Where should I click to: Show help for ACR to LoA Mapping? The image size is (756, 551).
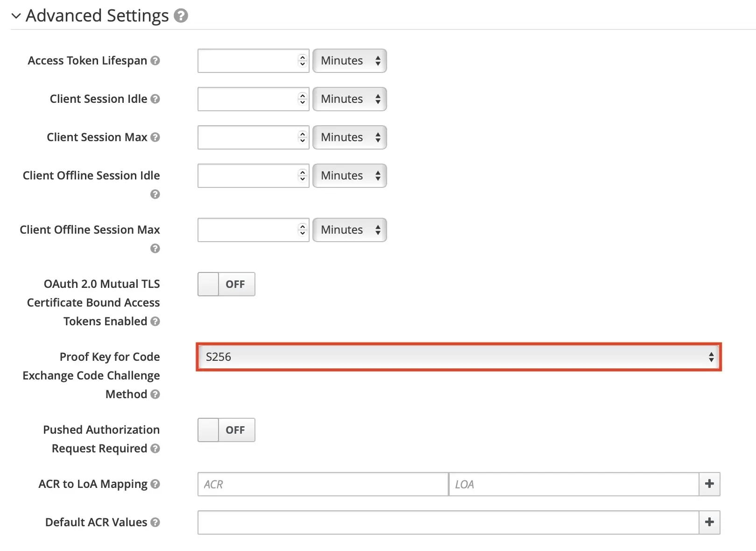(x=155, y=484)
